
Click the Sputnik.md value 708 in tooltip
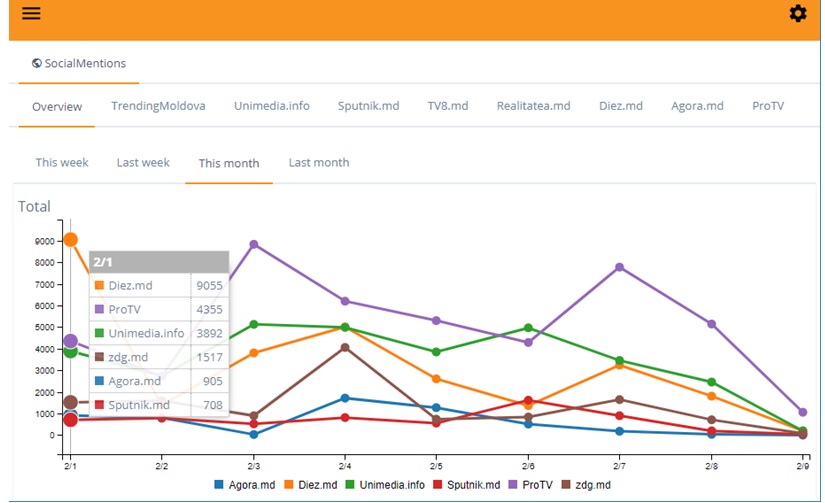tap(213, 405)
